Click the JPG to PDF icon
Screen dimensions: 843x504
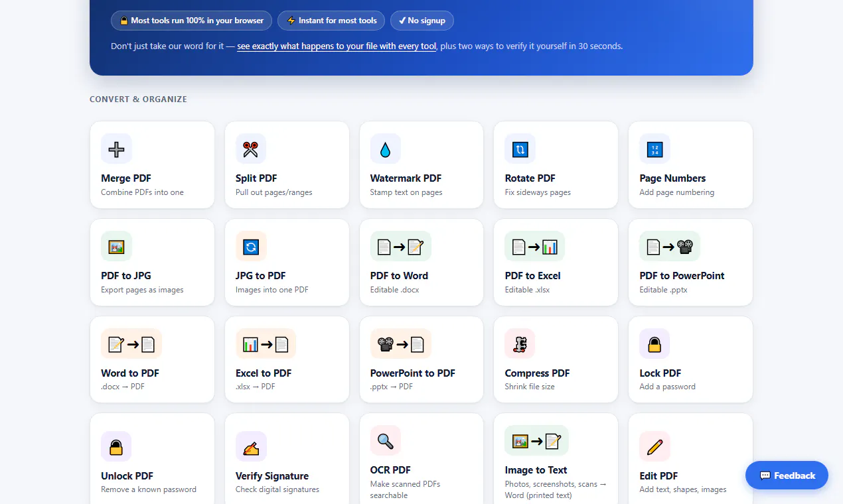[x=251, y=247]
